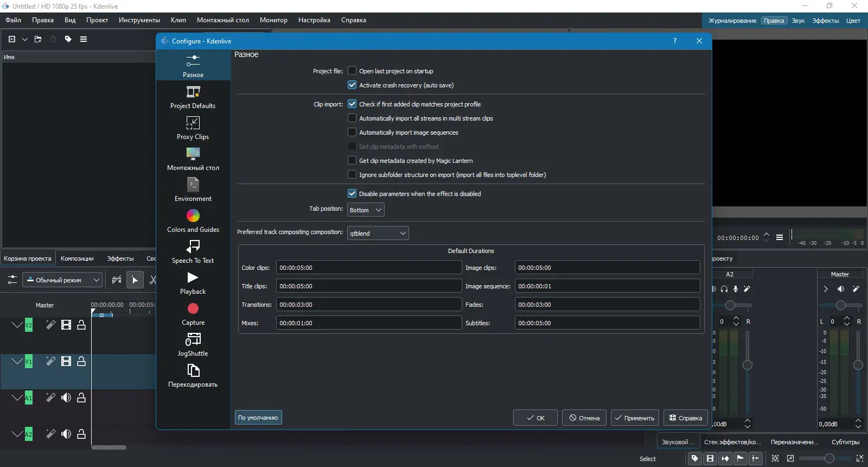Lock the V2 track
Viewport: 868px width, 467px height.
click(x=81, y=325)
